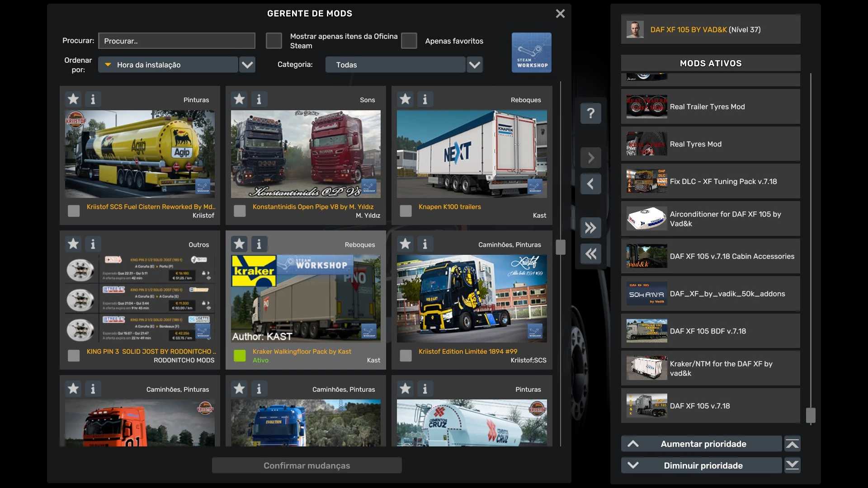
Task: Activate mod with single right arrow
Action: tap(590, 158)
